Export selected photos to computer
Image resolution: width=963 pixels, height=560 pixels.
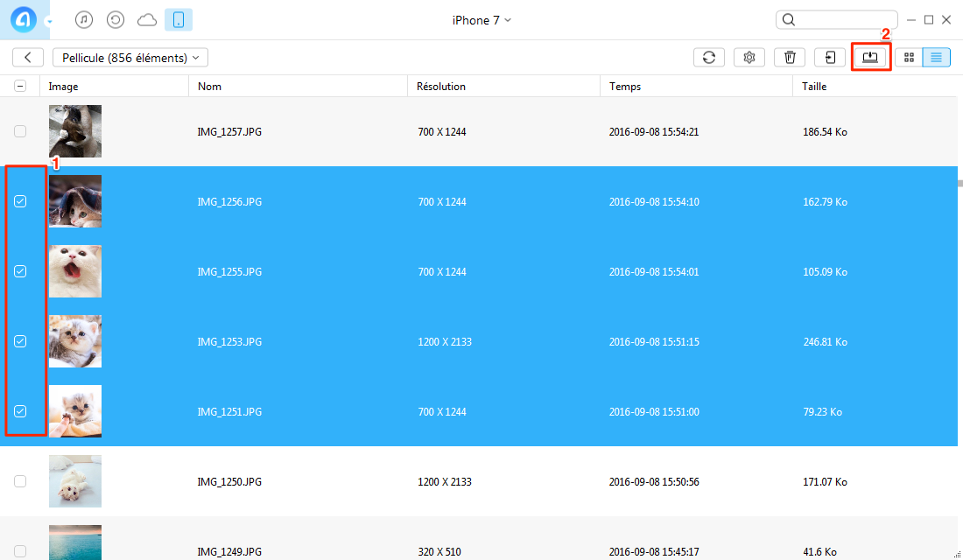[870, 57]
